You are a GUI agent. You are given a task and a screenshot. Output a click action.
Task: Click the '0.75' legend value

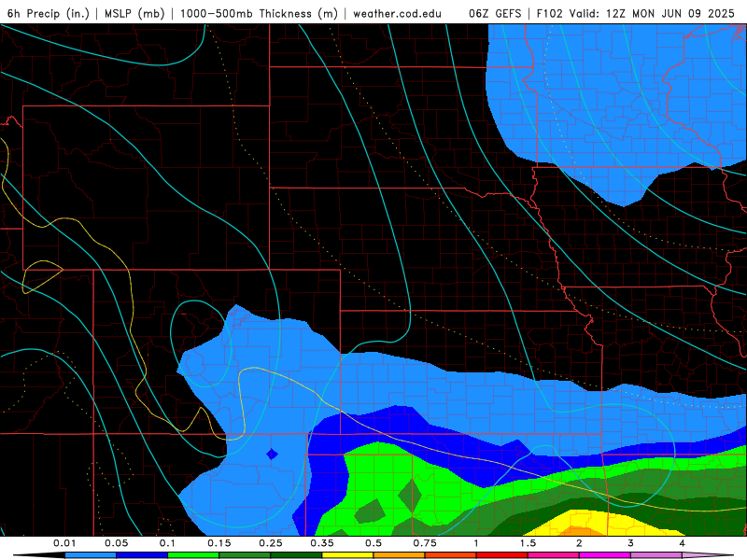point(425,543)
